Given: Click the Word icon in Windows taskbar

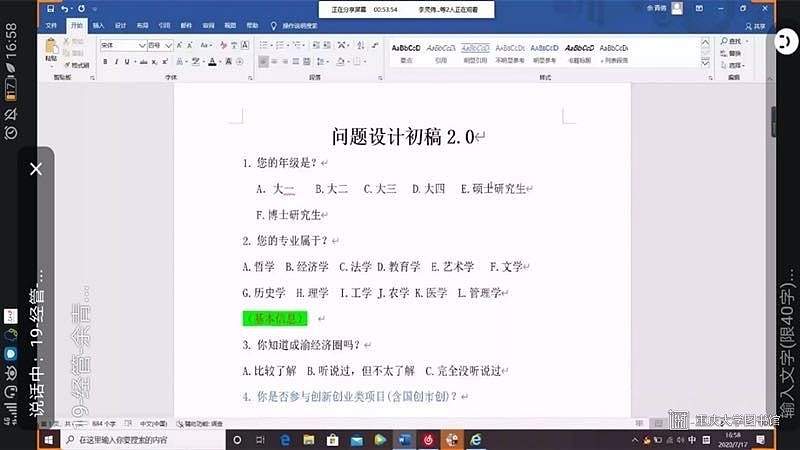Looking at the screenshot, I should pyautogui.click(x=405, y=440).
